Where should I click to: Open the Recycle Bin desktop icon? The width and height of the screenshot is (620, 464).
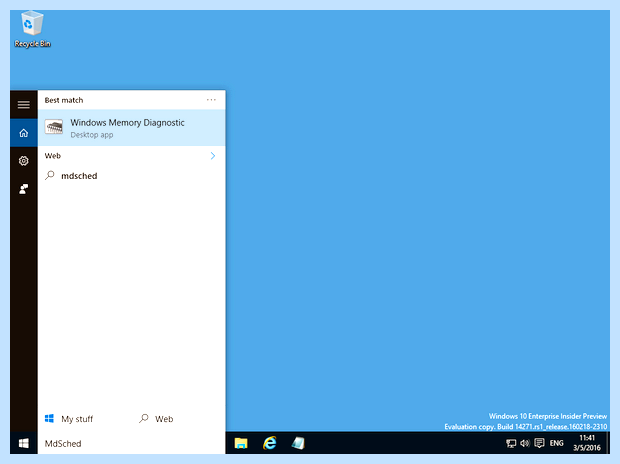pyautogui.click(x=32, y=30)
